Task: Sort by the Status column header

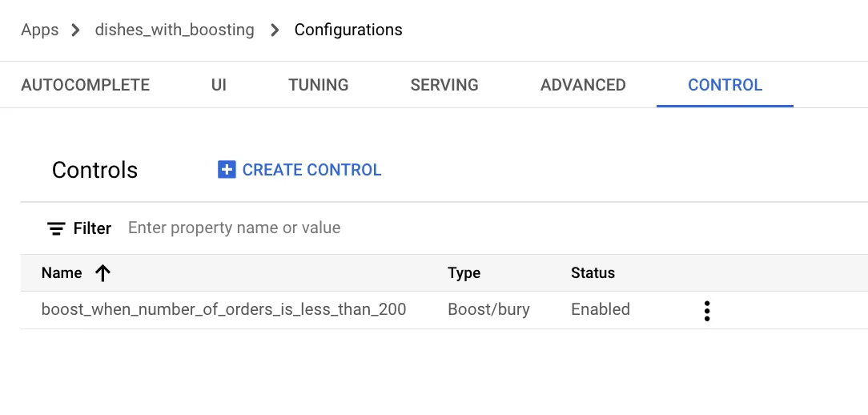Action: (593, 273)
